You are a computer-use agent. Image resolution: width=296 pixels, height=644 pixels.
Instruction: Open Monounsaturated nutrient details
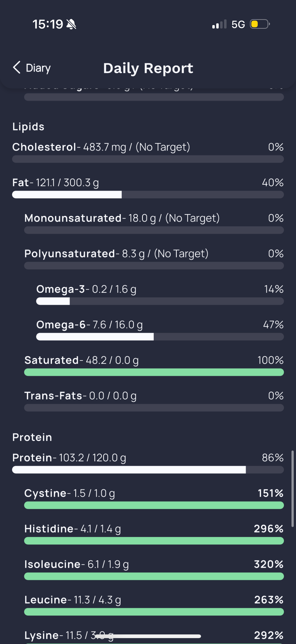(154, 223)
